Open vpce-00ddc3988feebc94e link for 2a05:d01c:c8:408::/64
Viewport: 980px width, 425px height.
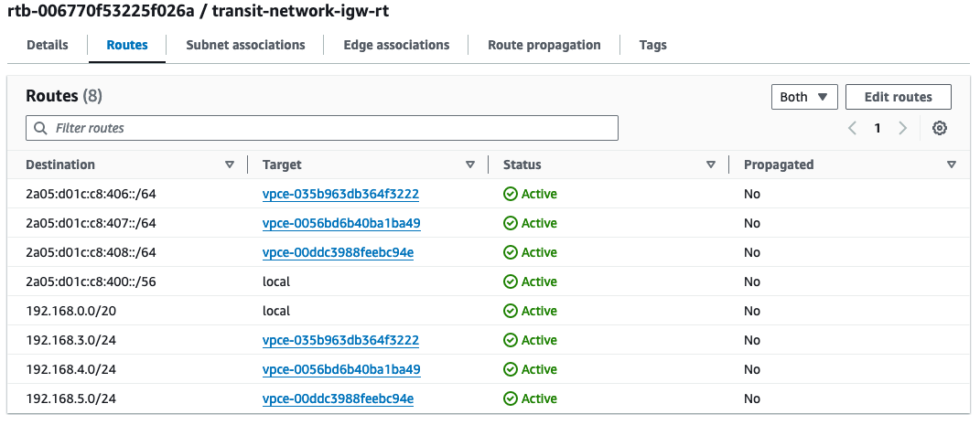click(339, 252)
